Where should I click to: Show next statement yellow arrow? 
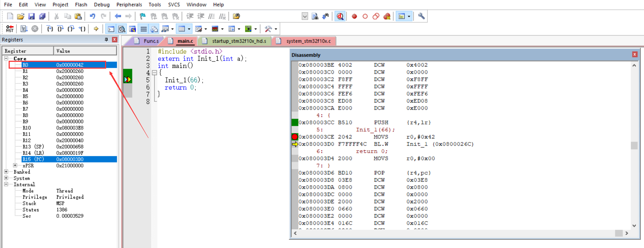(96, 29)
